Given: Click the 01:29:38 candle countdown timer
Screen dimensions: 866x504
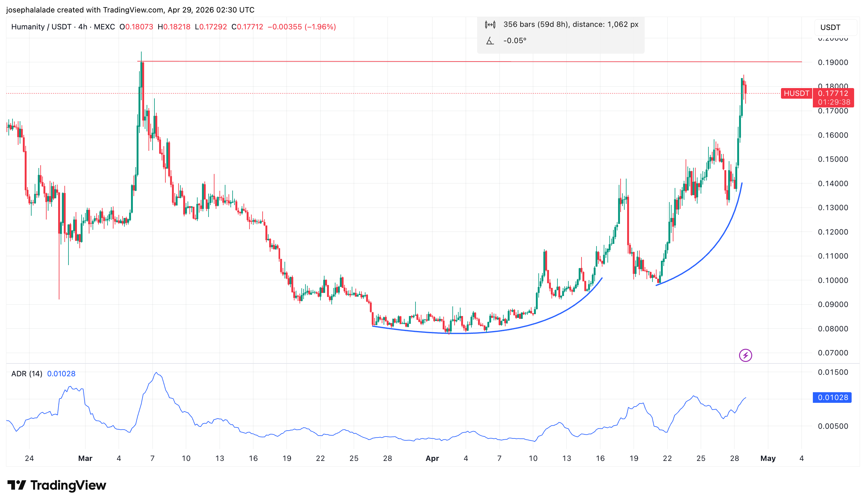Looking at the screenshot, I should (833, 102).
